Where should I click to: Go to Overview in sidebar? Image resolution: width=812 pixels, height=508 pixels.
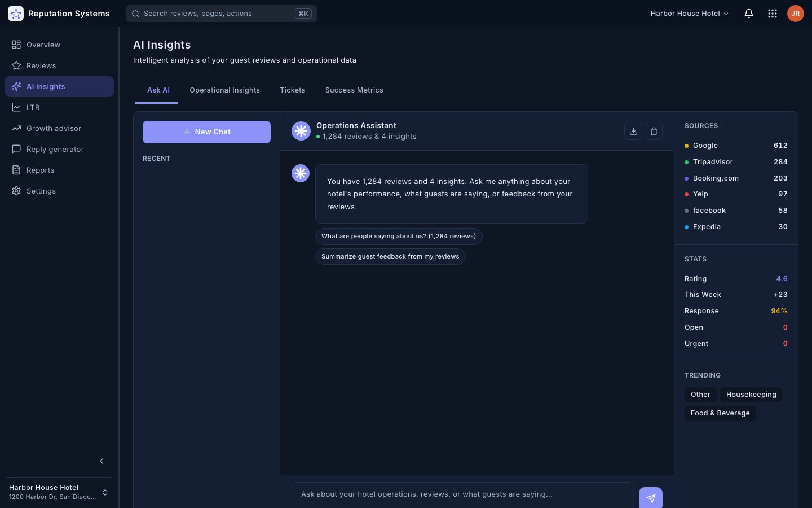pos(59,45)
